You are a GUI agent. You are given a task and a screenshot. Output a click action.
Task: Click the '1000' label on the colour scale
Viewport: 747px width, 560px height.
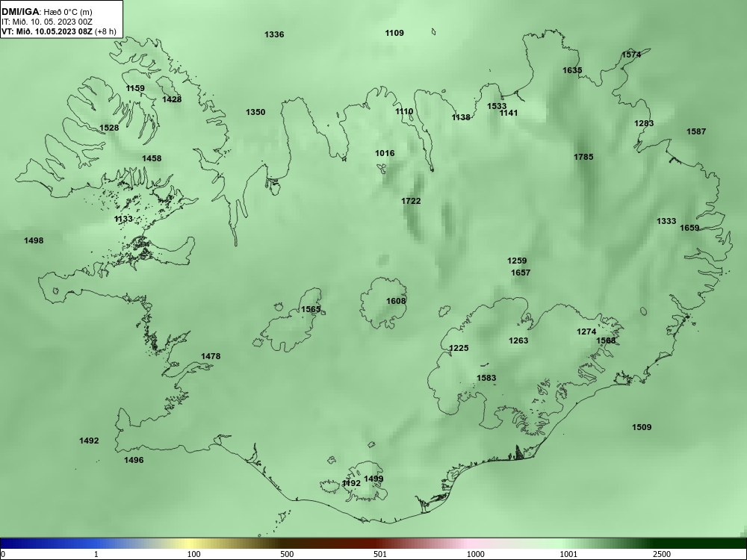pos(475,554)
